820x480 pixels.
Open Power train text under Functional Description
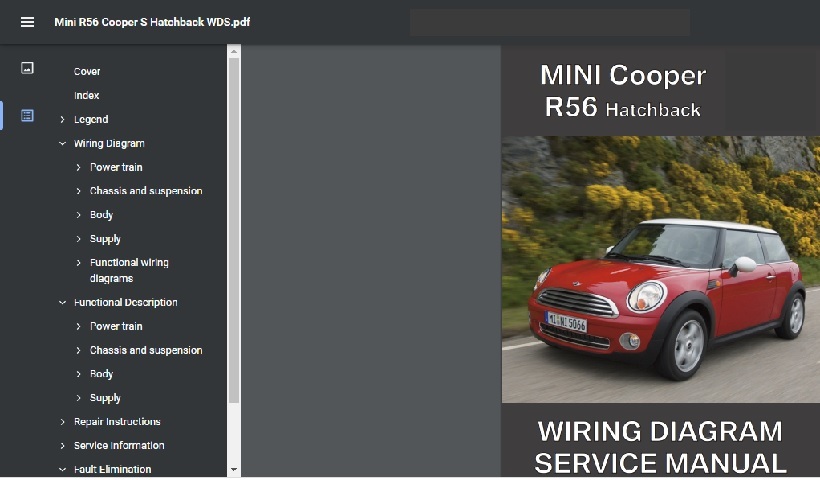116,326
